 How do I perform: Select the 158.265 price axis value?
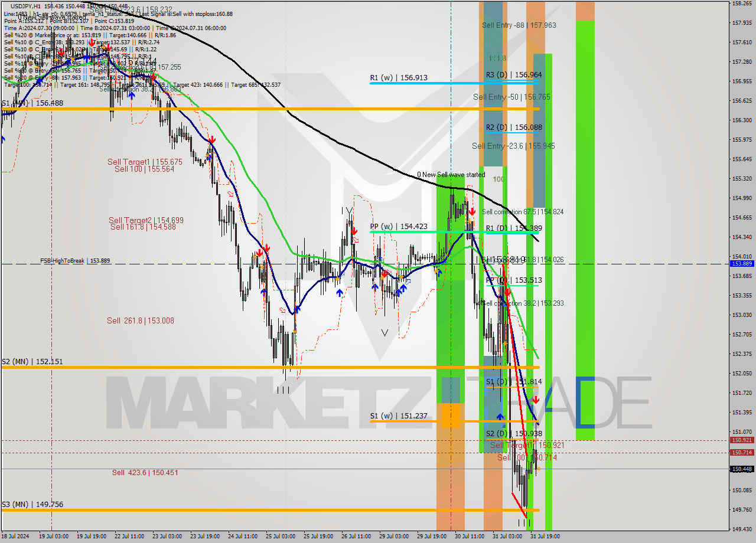coord(742,4)
